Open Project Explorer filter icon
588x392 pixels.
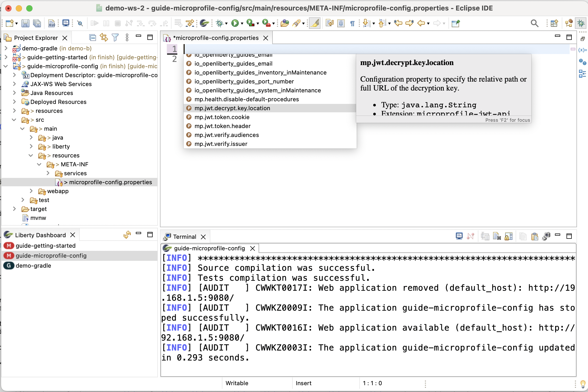click(115, 38)
